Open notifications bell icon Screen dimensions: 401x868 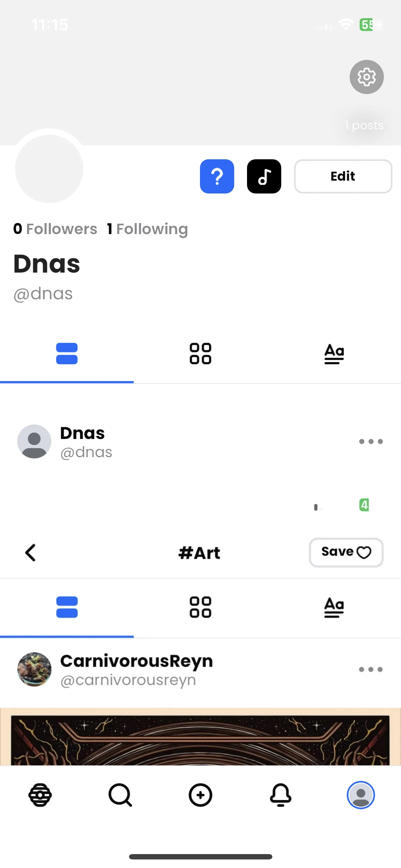pos(281,795)
